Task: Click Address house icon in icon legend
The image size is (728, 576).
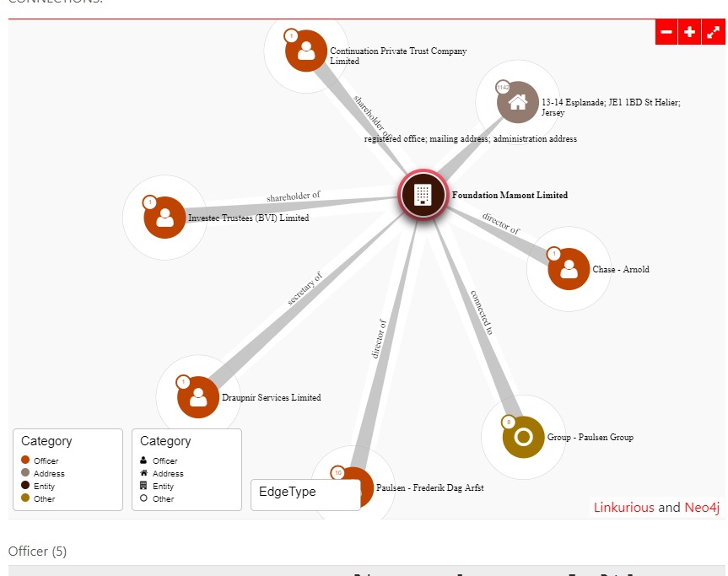Action: [143, 472]
